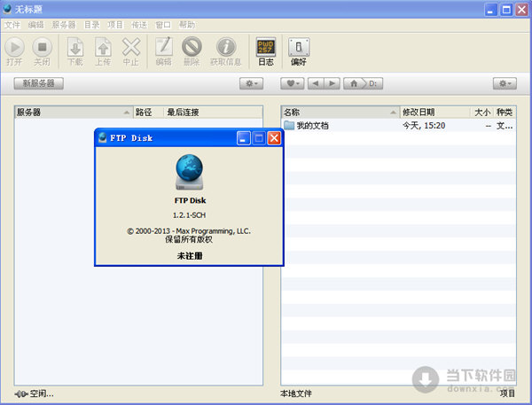Open the 文件 (File) menu
Viewport: 532px width, 405px height.
[12, 25]
